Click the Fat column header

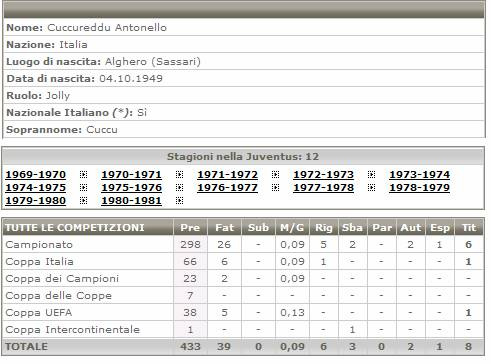[224, 227]
